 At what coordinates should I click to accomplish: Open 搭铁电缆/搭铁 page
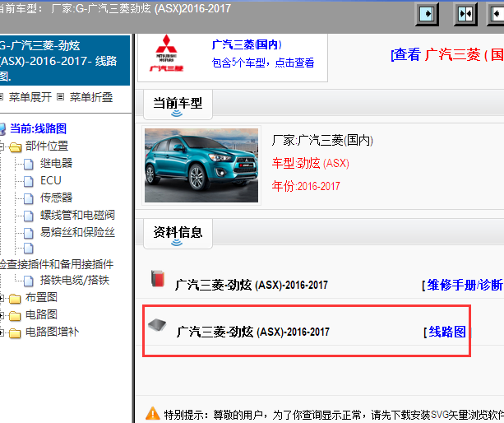click(x=75, y=280)
